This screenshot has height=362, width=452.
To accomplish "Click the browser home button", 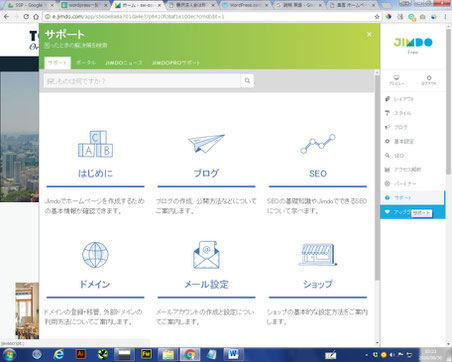I will click(x=36, y=16).
